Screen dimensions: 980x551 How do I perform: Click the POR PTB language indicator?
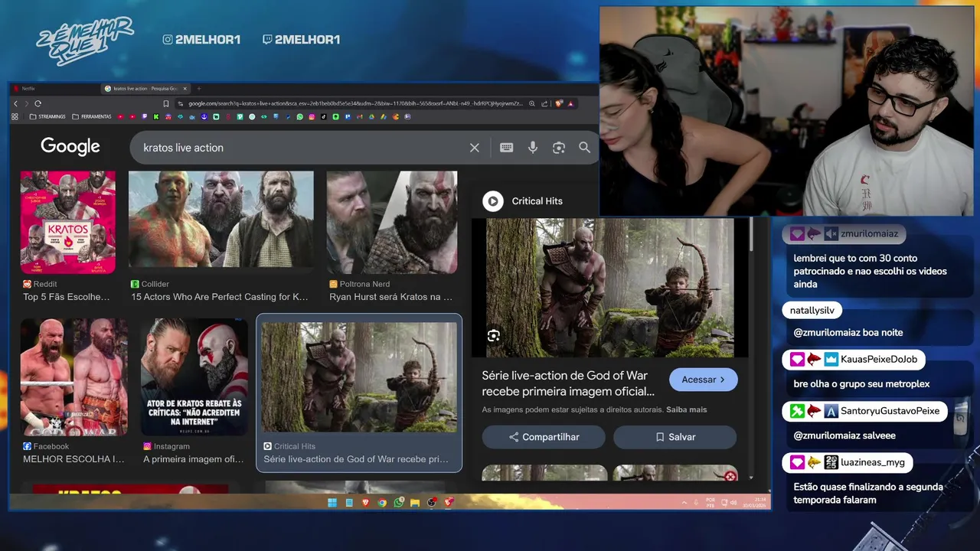click(x=710, y=503)
